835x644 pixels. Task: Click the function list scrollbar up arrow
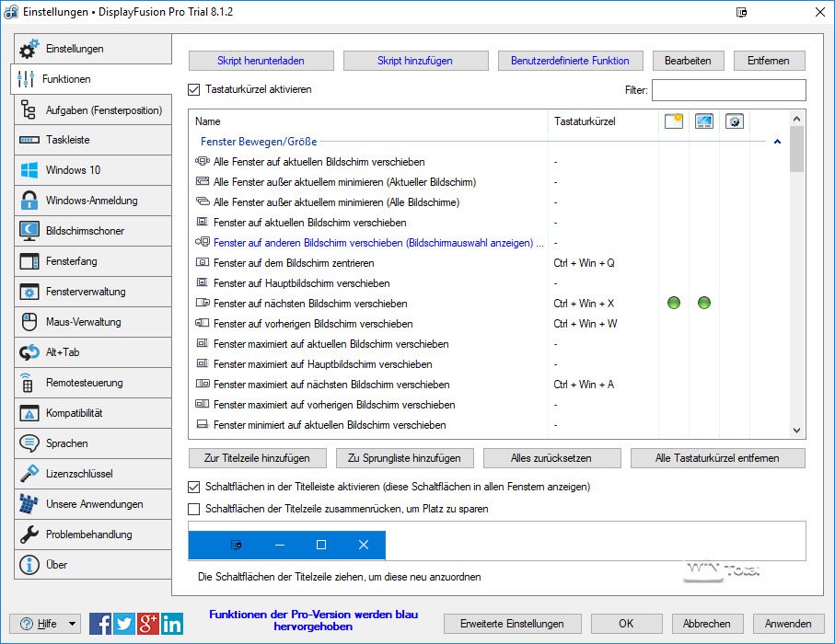click(x=796, y=120)
